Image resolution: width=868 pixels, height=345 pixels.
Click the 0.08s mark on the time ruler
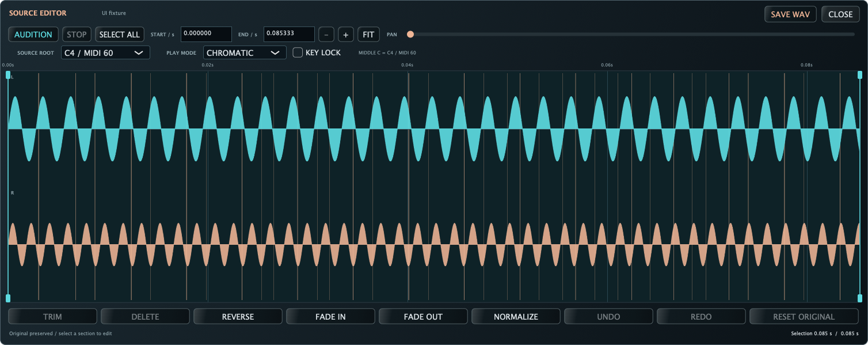point(806,65)
